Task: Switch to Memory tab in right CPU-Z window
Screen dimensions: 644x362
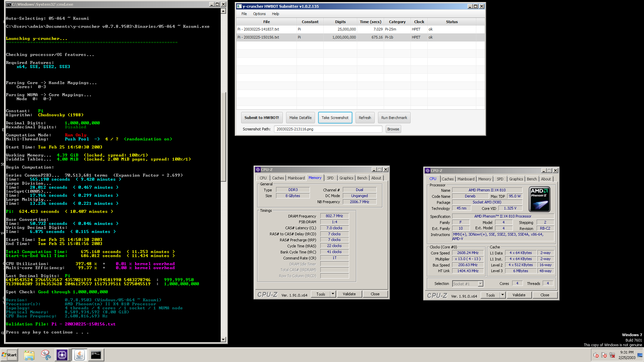Action: tap(485, 179)
